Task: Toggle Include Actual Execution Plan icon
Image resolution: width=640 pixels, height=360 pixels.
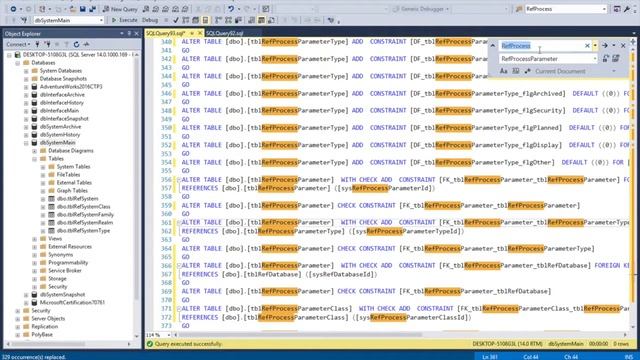Action: [x=218, y=20]
